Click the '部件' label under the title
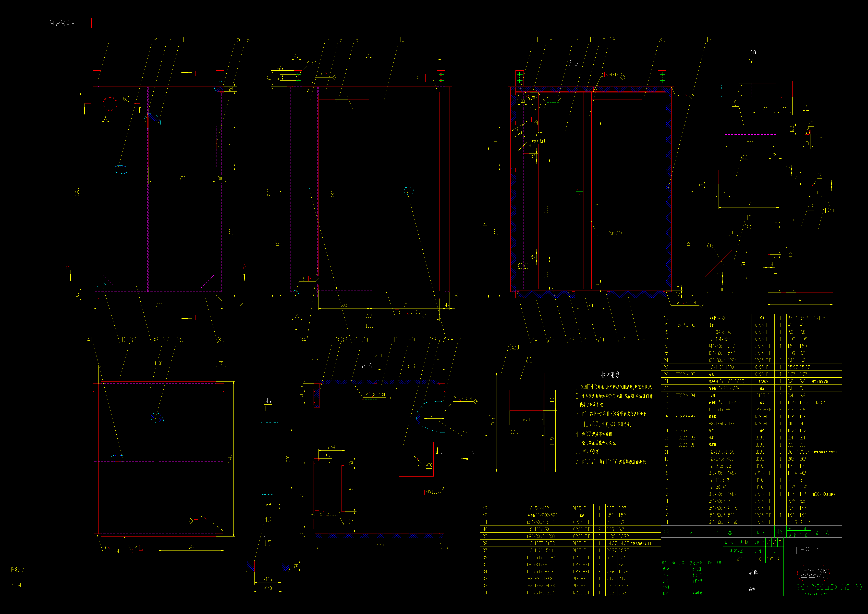This screenshot has height=614, width=868. tap(752, 589)
